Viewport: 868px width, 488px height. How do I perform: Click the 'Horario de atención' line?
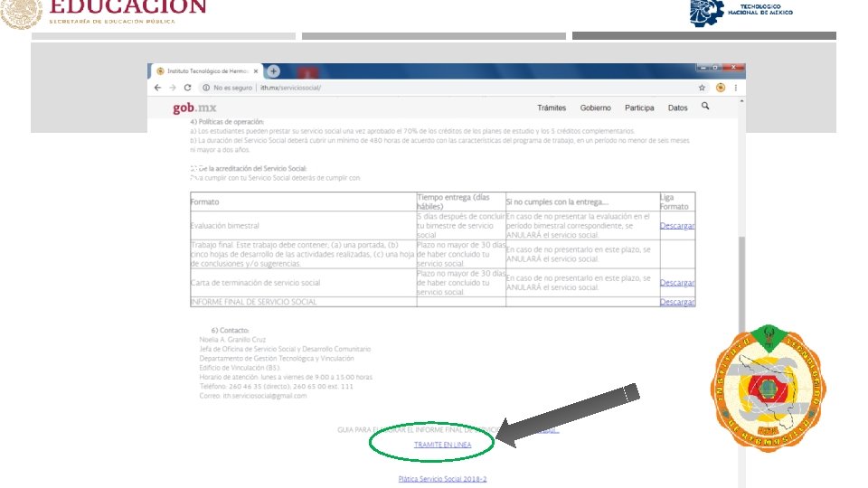[286, 377]
